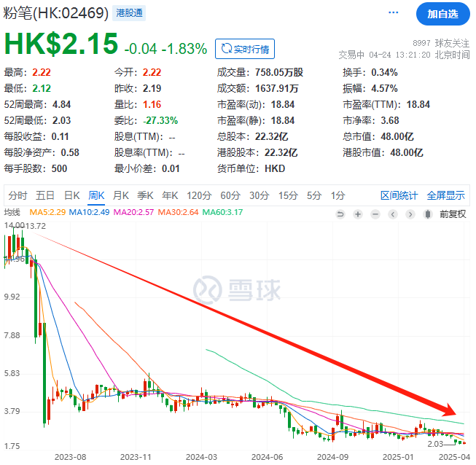Select the 日K daily chart tab
Image resolution: width=476 pixels, height=465 pixels.
(x=71, y=195)
